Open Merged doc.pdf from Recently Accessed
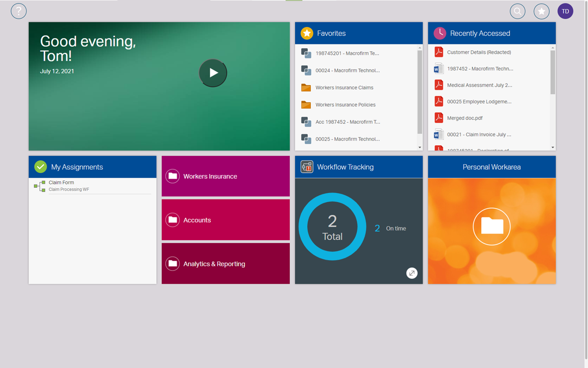This screenshot has width=588, height=368. 464,118
